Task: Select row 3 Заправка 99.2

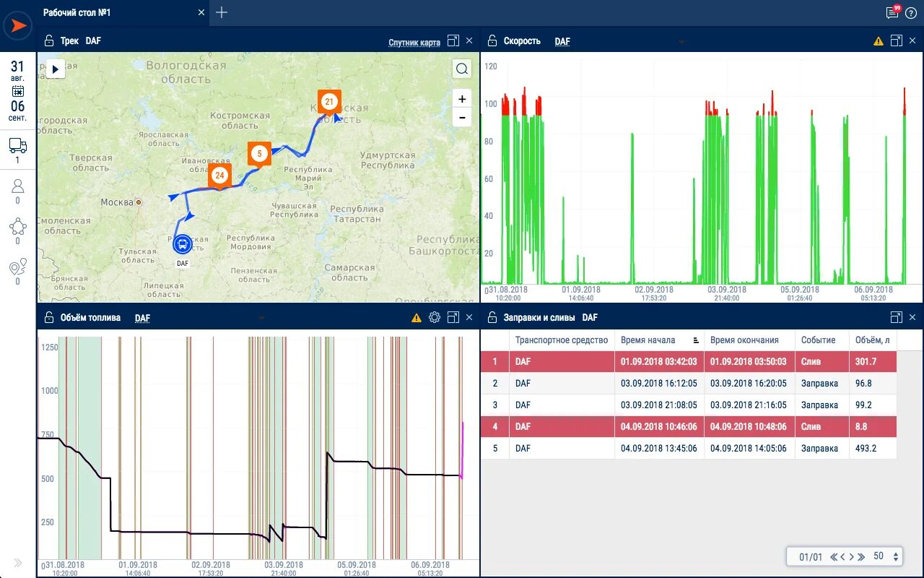Action: click(689, 405)
